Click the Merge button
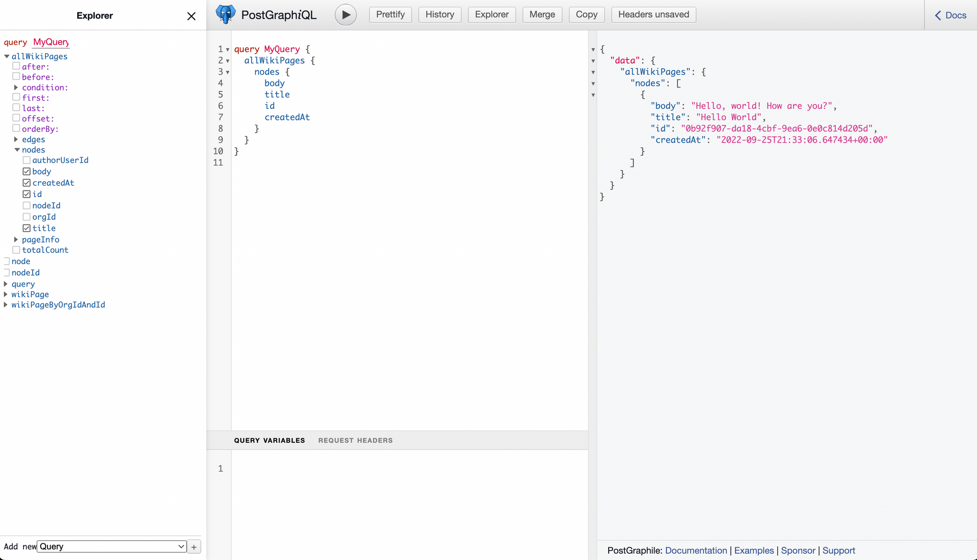Screen dimensions: 977x560 point(542,15)
